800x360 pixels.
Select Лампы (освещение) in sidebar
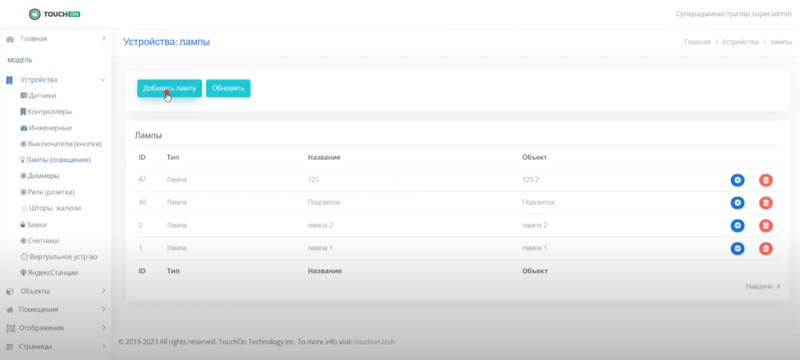coord(56,160)
